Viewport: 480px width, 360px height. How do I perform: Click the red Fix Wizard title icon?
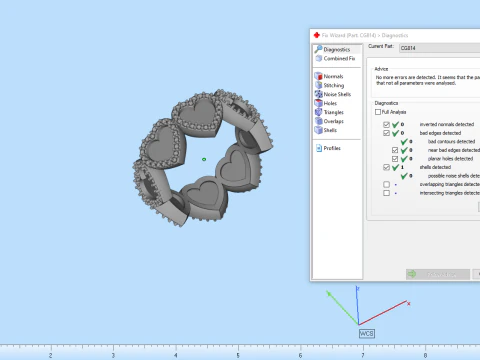pos(317,35)
